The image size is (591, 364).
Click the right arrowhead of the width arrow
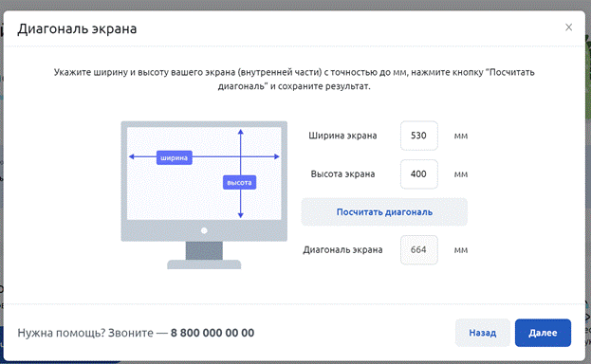(277, 156)
